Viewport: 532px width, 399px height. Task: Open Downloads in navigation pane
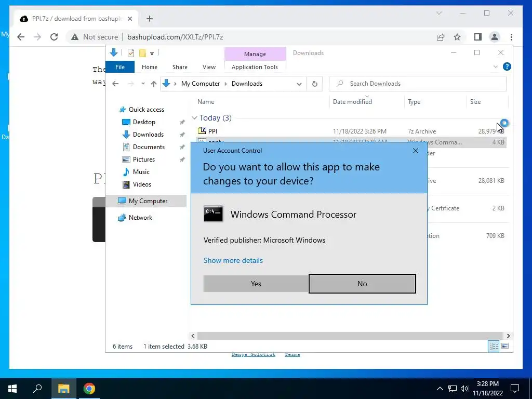[x=148, y=135]
